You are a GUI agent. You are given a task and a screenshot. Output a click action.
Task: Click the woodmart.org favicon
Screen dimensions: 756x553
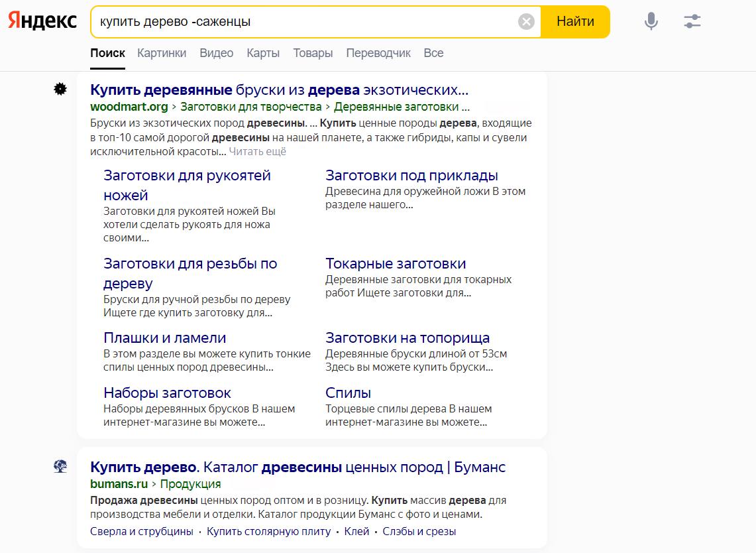(60, 89)
